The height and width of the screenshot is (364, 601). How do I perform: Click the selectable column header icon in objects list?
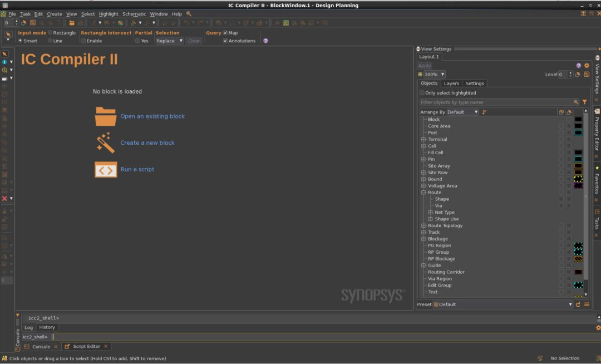pos(569,112)
